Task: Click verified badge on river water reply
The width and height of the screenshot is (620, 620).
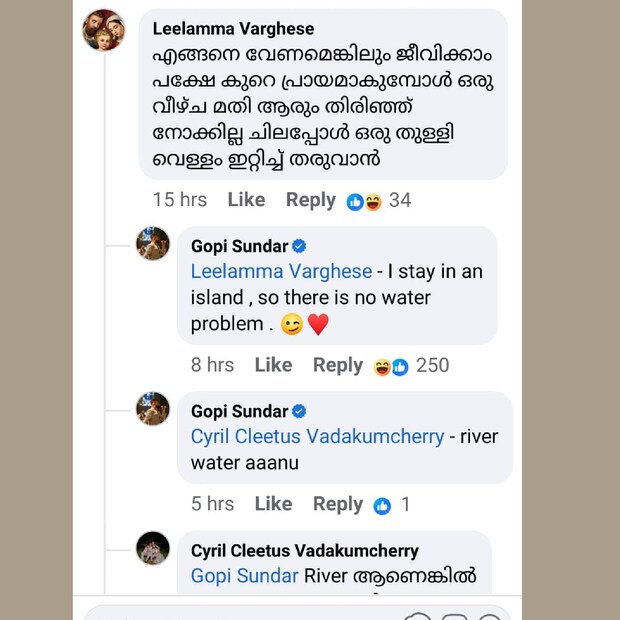Action: 299,411
